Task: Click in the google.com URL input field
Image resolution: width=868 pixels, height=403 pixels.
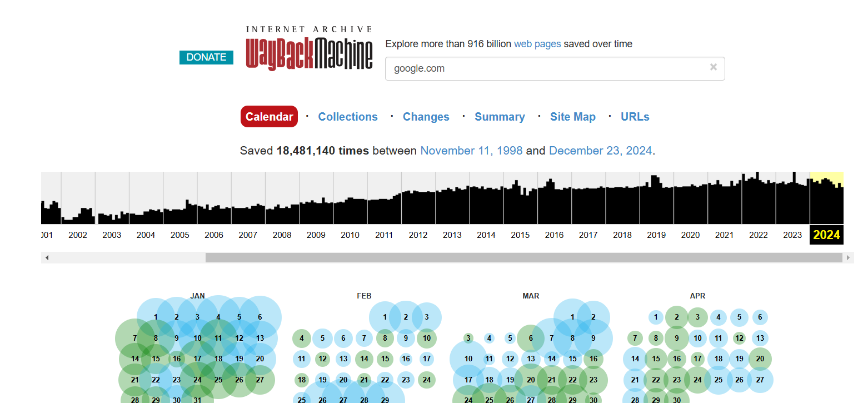Action: click(x=545, y=69)
